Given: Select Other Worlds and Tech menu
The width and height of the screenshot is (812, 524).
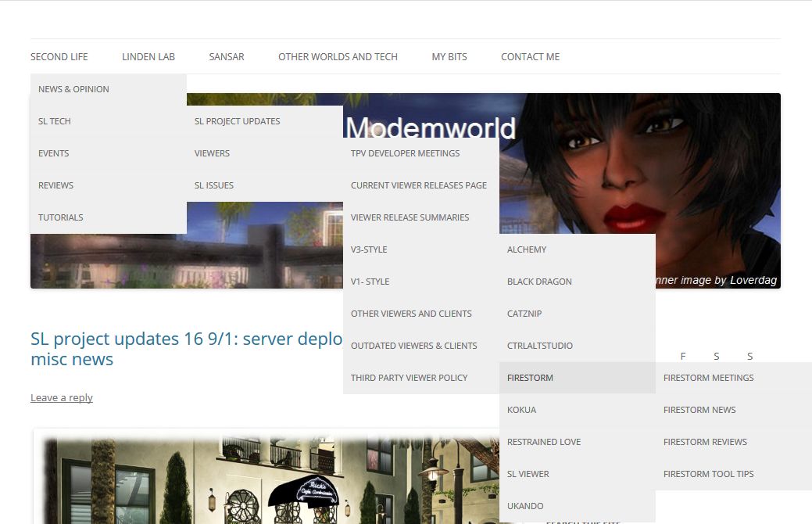Looking at the screenshot, I should point(338,57).
